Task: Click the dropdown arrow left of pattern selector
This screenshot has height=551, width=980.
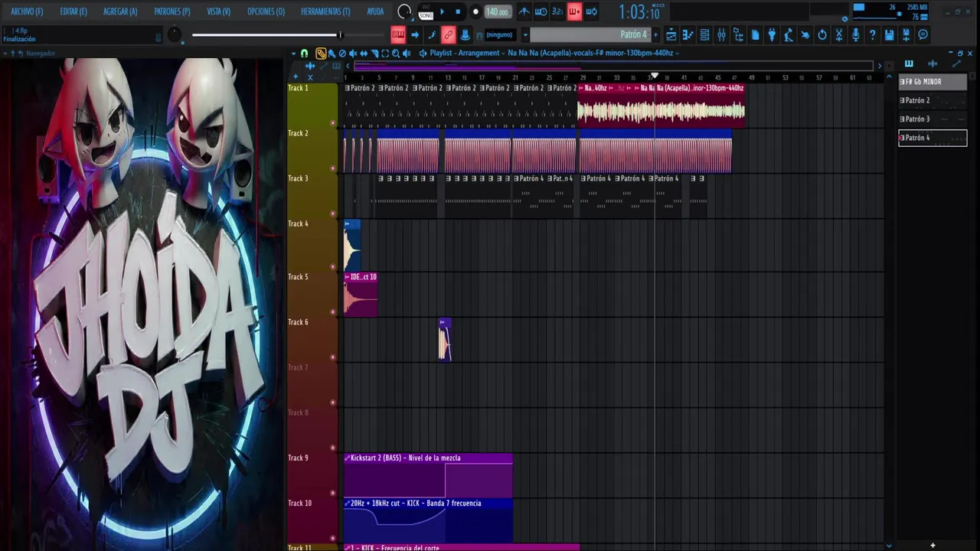Action: click(x=524, y=34)
